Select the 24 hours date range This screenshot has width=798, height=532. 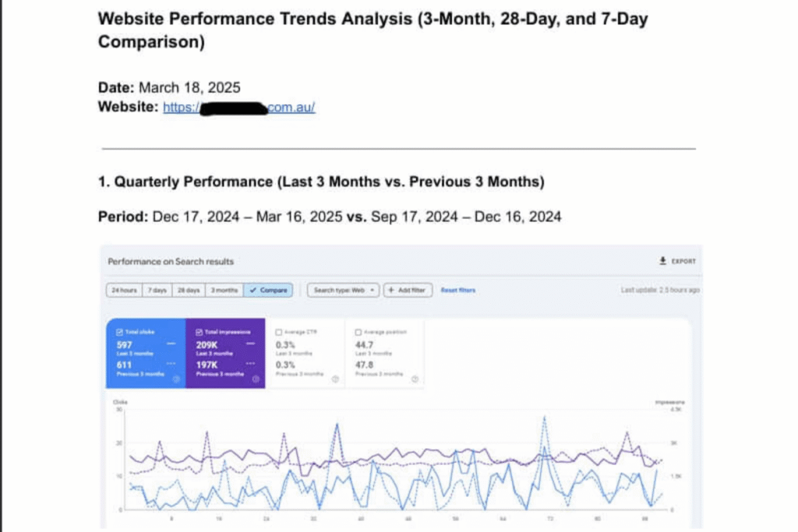coord(124,291)
